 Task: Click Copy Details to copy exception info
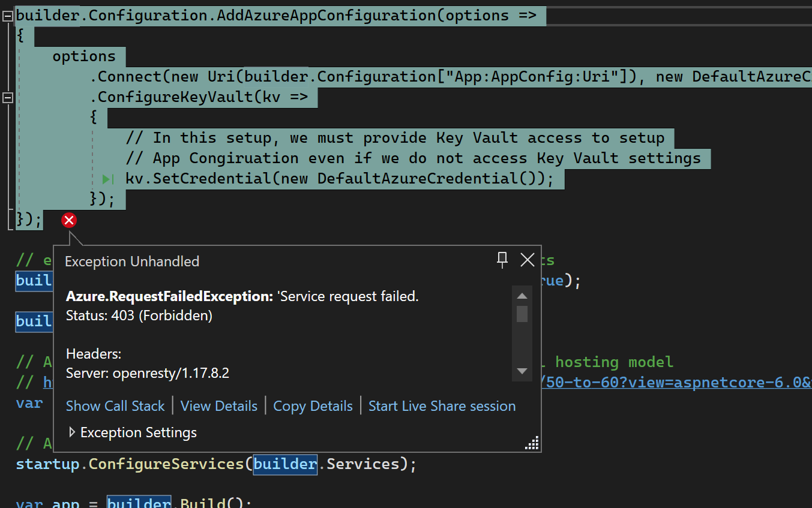tap(313, 406)
